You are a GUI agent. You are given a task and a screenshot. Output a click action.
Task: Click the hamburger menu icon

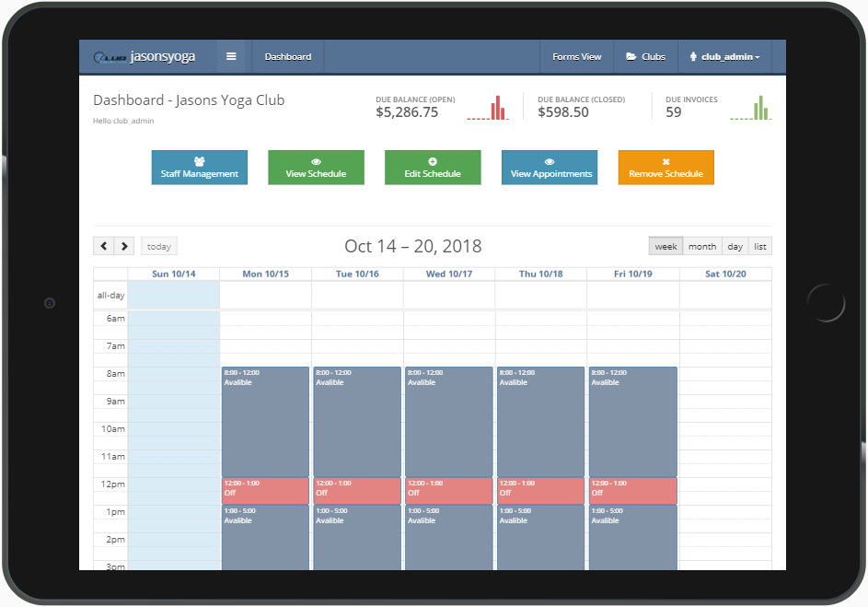coord(232,56)
